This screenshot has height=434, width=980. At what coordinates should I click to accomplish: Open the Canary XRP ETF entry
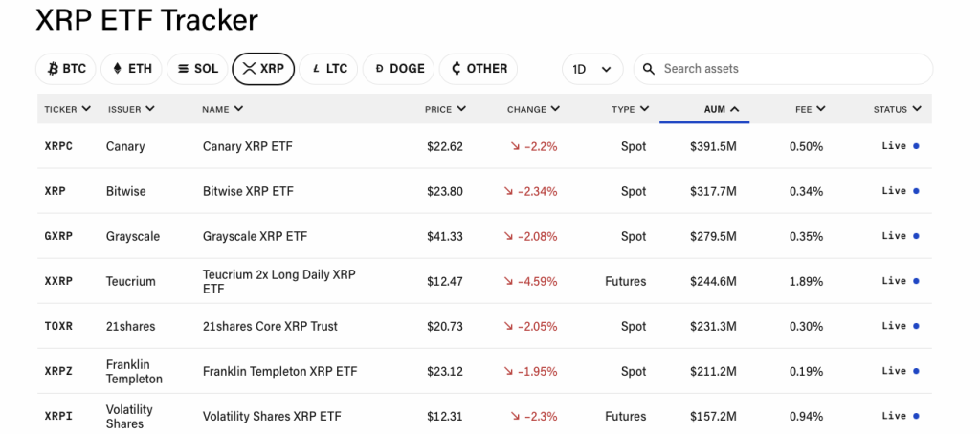[x=247, y=146]
